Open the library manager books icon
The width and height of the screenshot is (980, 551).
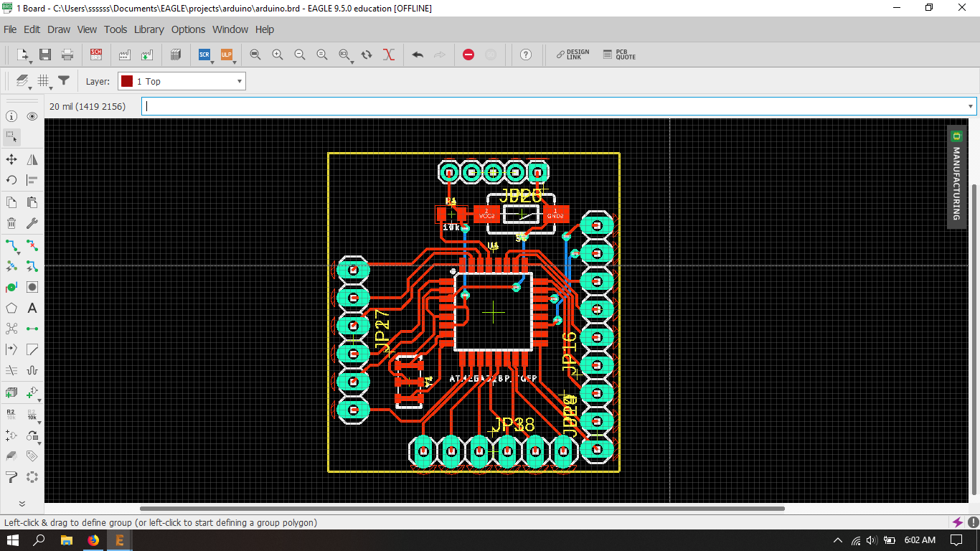pyautogui.click(x=176, y=55)
